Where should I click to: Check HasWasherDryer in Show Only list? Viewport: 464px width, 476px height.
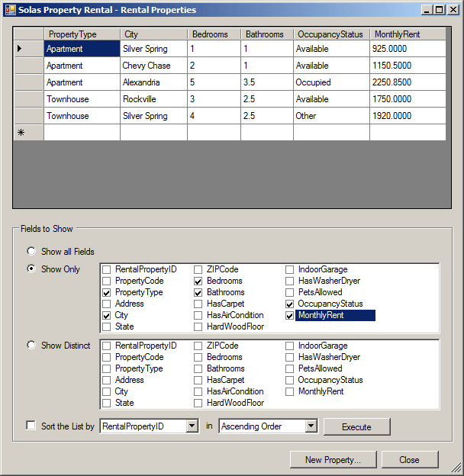[290, 281]
